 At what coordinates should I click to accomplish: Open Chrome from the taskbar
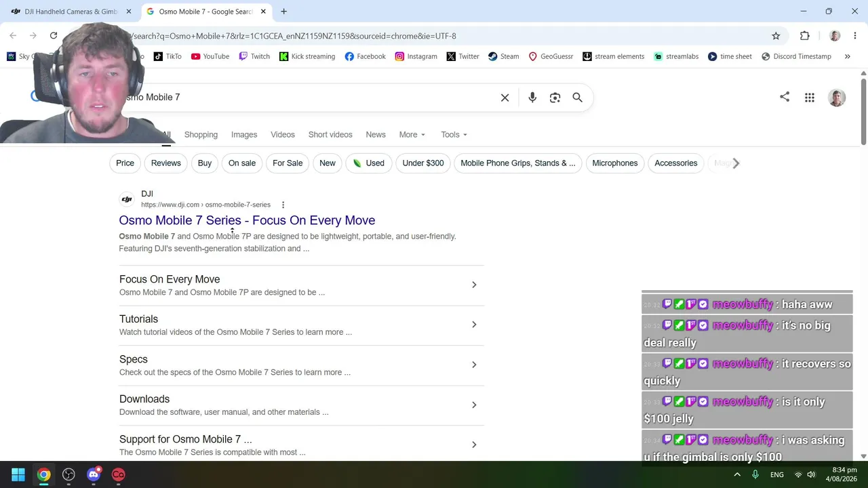tap(43, 474)
